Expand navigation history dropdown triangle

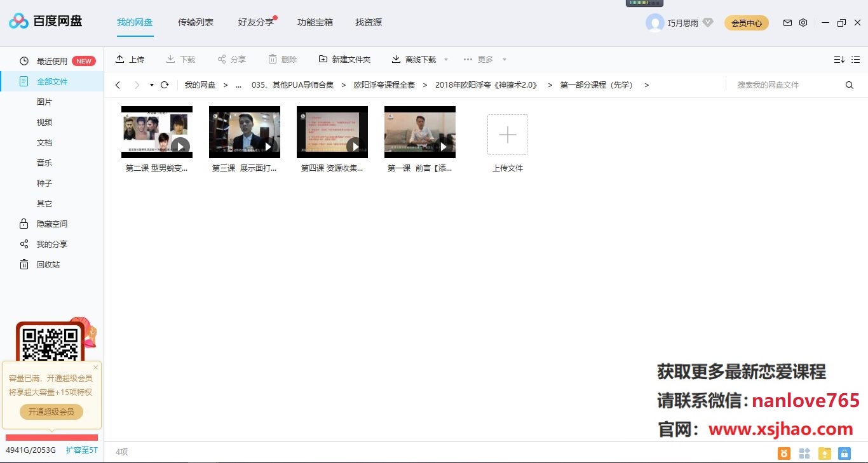coord(152,85)
